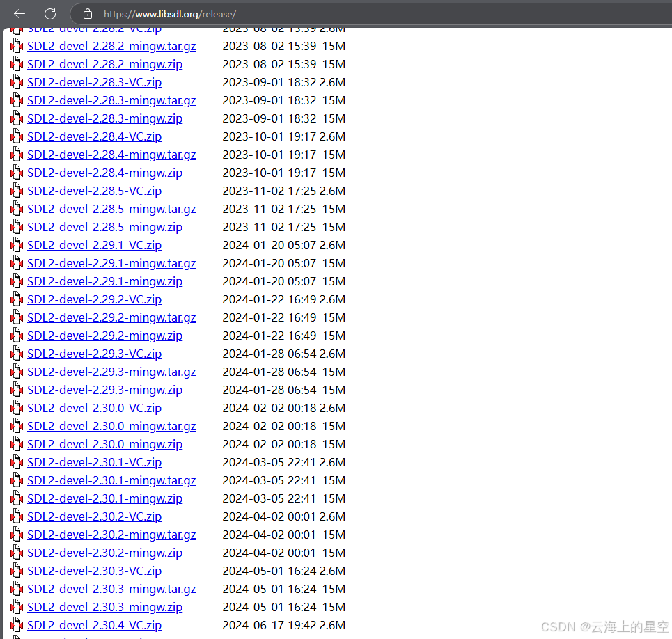Download SDL2-devel-2.28.3-mingw.zip

[105, 118]
